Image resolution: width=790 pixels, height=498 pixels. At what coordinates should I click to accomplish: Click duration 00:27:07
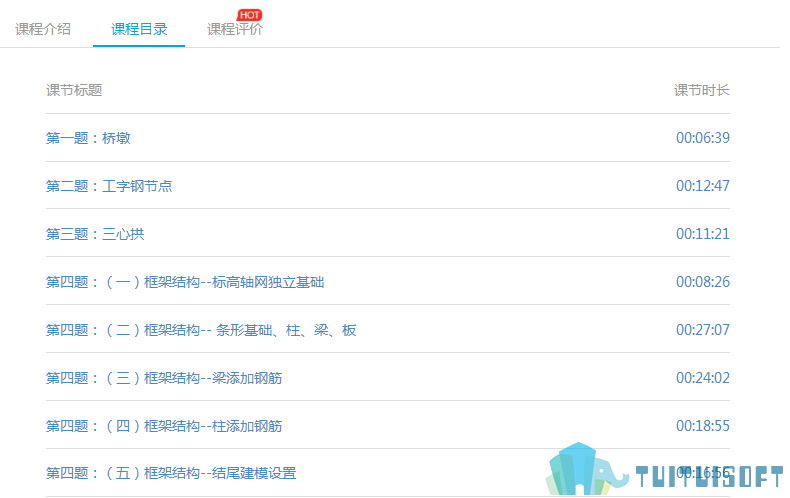[x=703, y=330]
